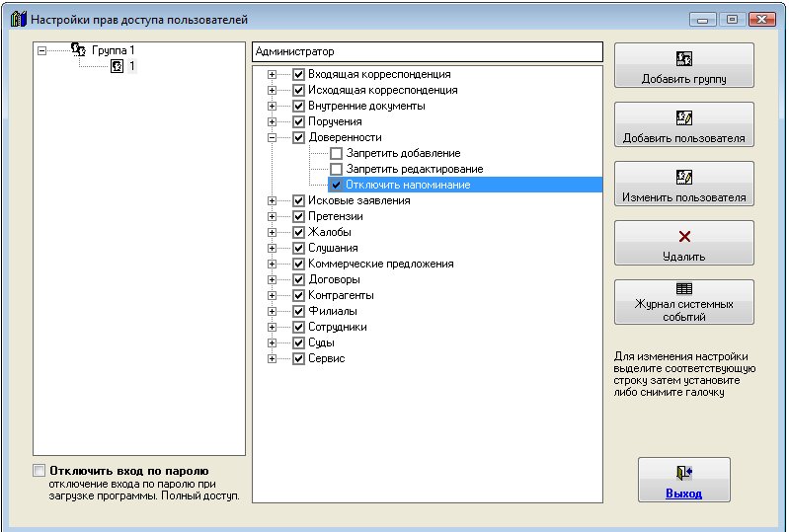
Task: Collapse the Доверенности node
Action: [272, 137]
